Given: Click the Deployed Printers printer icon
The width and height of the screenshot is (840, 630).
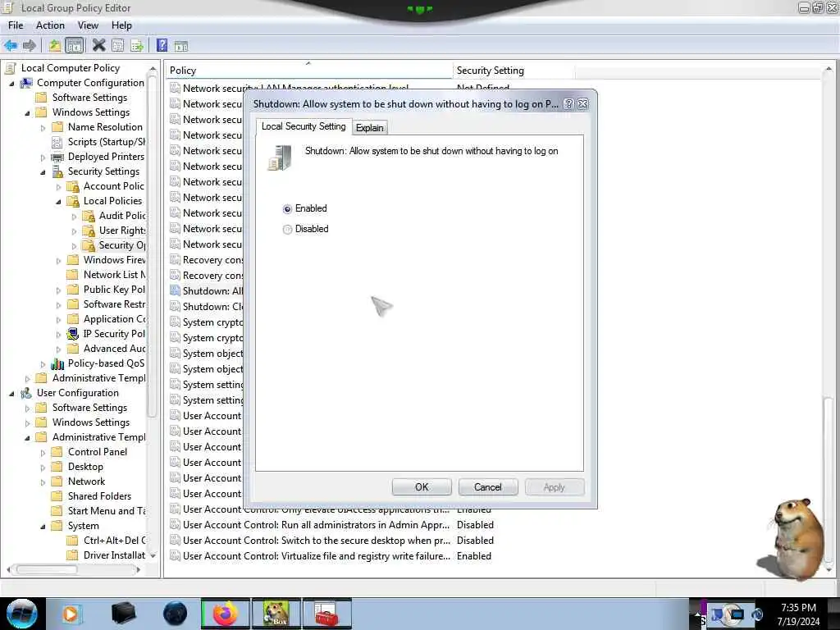Looking at the screenshot, I should pos(57,157).
